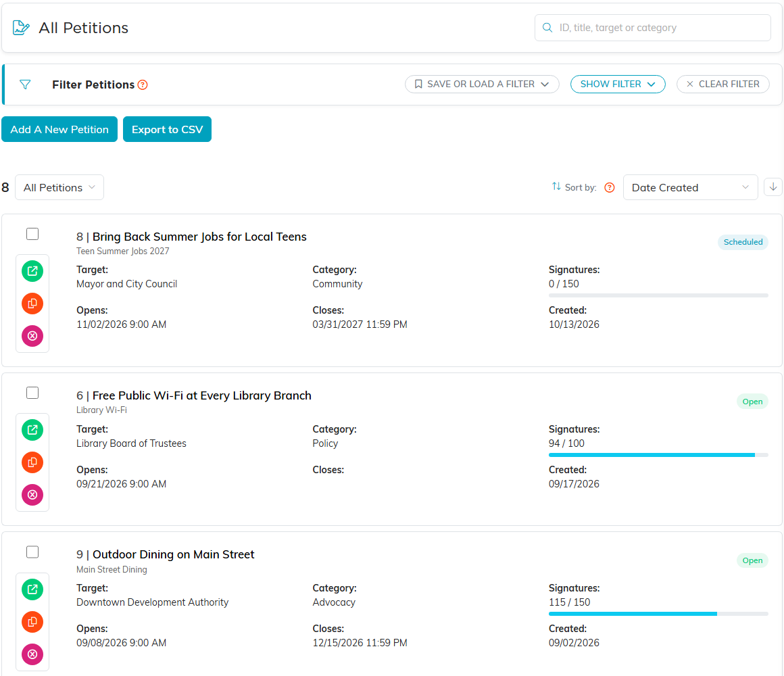Select checkbox for Library Wi-Fi petition
784x676 pixels.
point(32,393)
